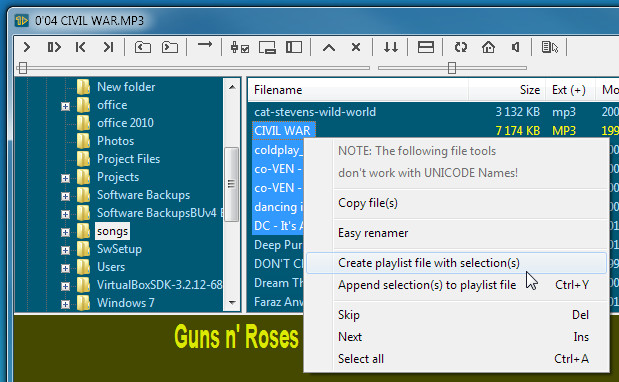
Task: Expand the Windows 7 folder node
Action: coord(66,304)
